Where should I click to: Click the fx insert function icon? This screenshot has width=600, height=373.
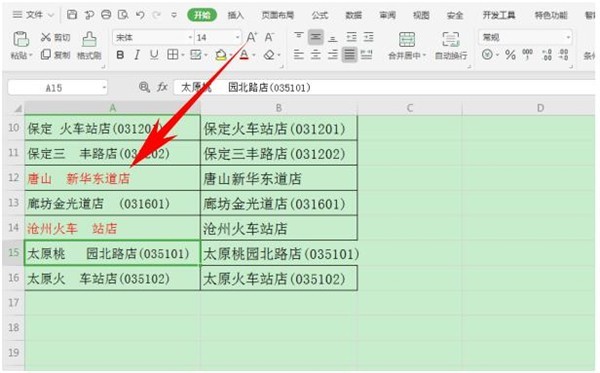click(162, 87)
